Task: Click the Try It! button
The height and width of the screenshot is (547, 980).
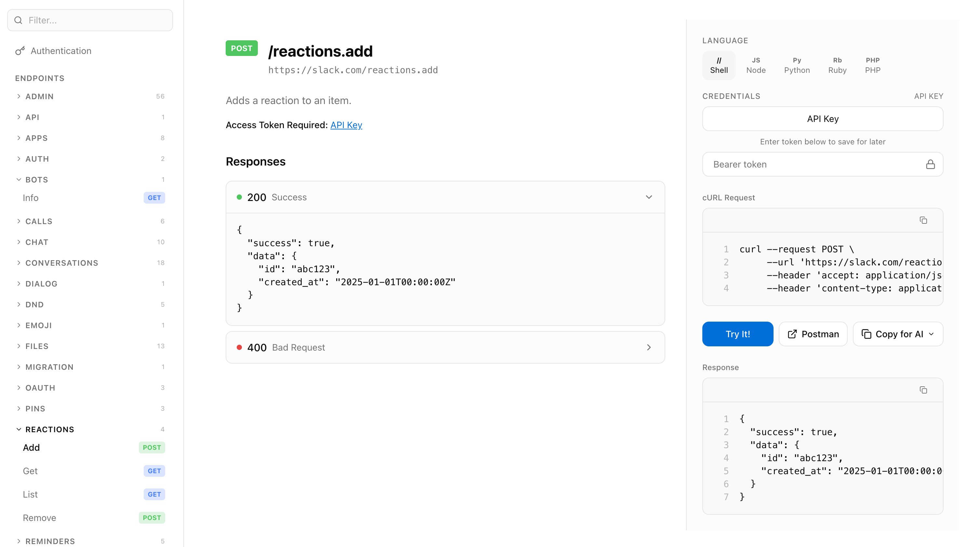Action: 737,334
